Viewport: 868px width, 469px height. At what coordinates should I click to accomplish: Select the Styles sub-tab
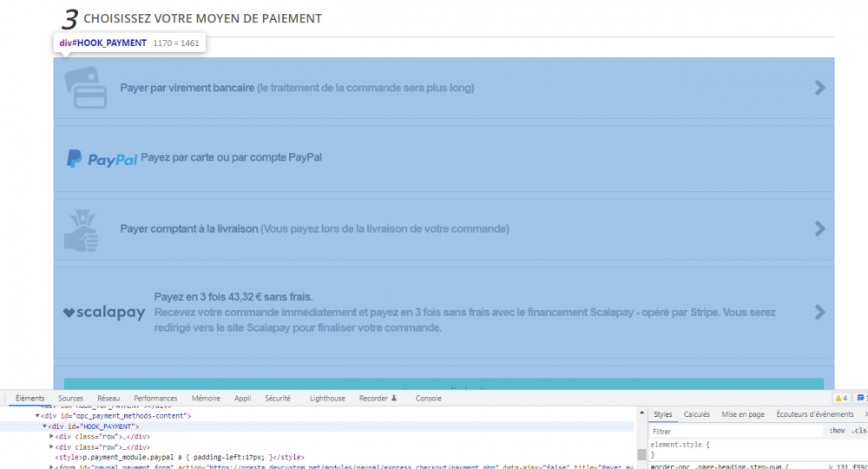pyautogui.click(x=662, y=414)
